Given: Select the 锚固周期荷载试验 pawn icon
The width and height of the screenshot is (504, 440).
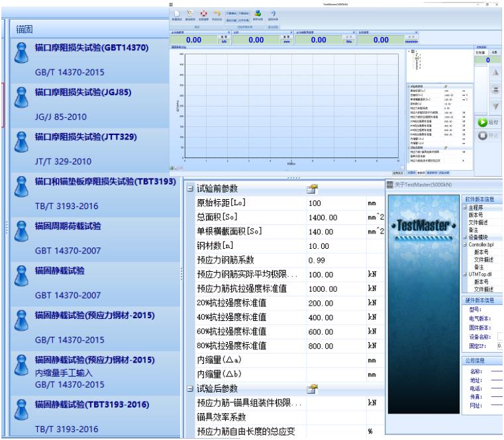Looking at the screenshot, I should coord(21,231).
